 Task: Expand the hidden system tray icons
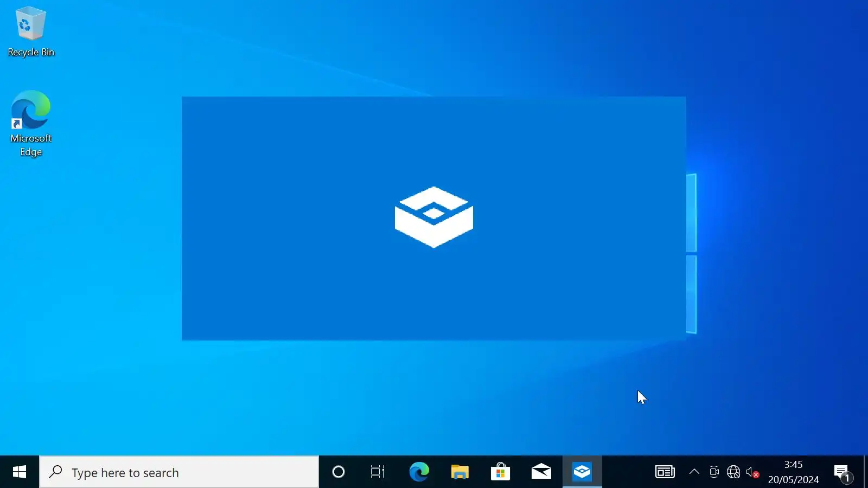pyautogui.click(x=694, y=472)
